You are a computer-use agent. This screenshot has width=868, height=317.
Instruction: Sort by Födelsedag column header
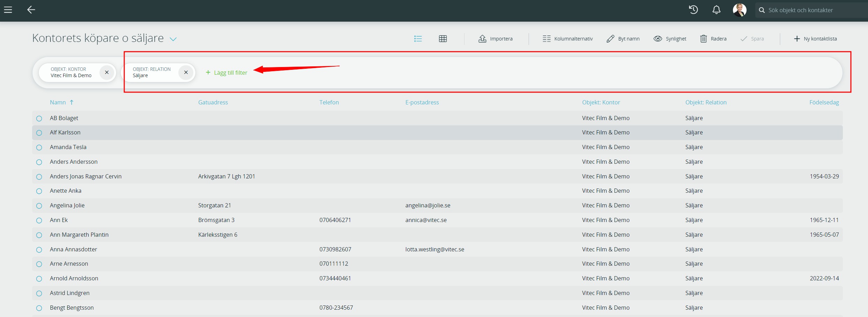[x=824, y=102]
